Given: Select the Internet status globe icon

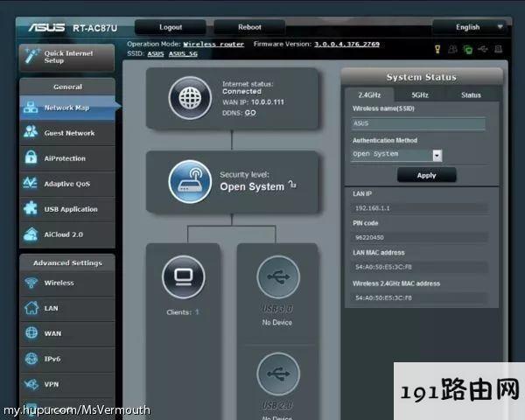Looking at the screenshot, I should (x=190, y=98).
